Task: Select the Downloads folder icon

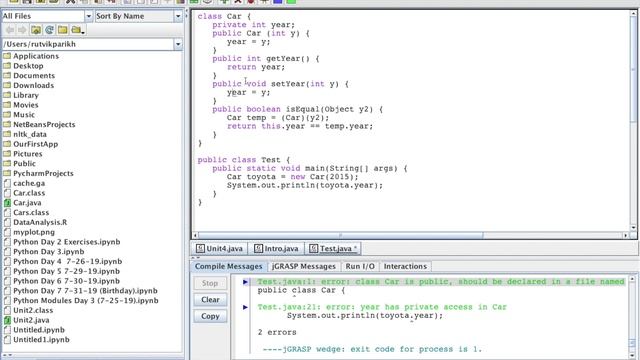Action: 7,85
